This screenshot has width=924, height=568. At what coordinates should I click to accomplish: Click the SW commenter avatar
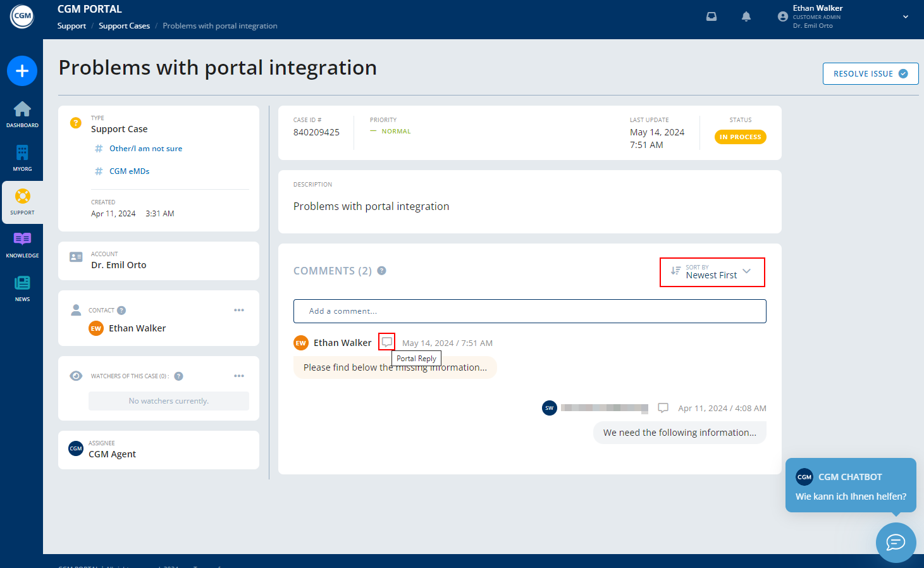[x=550, y=408]
